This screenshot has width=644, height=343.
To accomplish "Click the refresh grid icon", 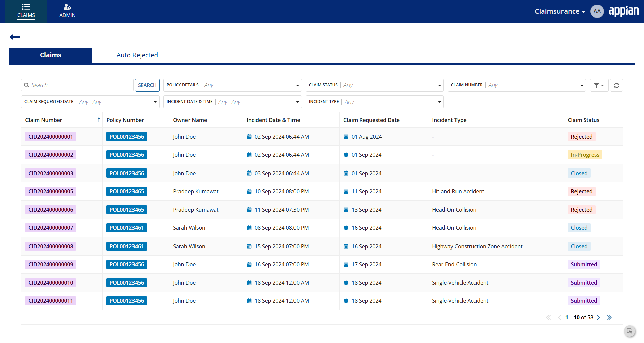I will click(616, 85).
